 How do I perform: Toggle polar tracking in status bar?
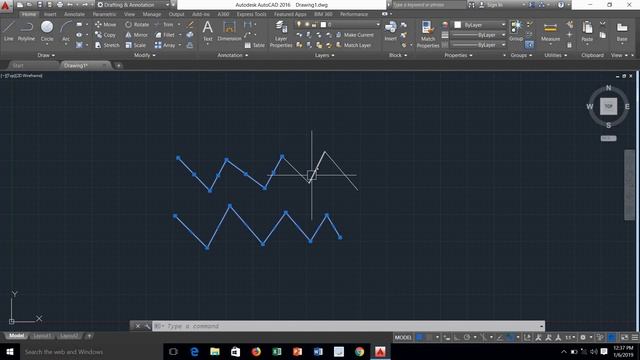467,337
